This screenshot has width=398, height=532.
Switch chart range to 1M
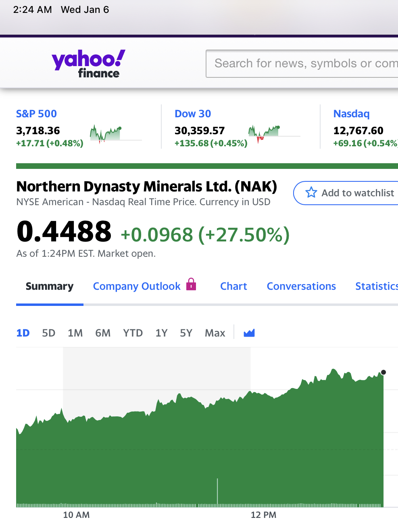point(75,333)
